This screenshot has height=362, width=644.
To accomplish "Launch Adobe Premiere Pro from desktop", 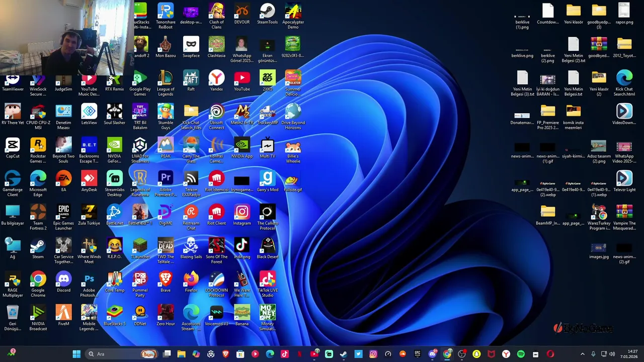I will click(166, 184).
